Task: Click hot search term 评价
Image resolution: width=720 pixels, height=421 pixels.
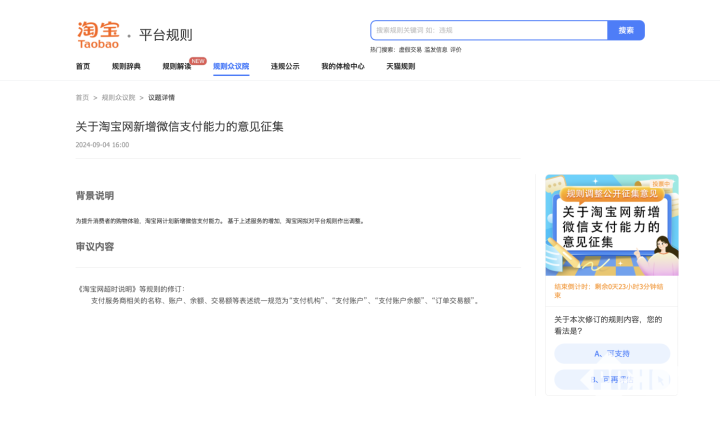Action: [456, 50]
